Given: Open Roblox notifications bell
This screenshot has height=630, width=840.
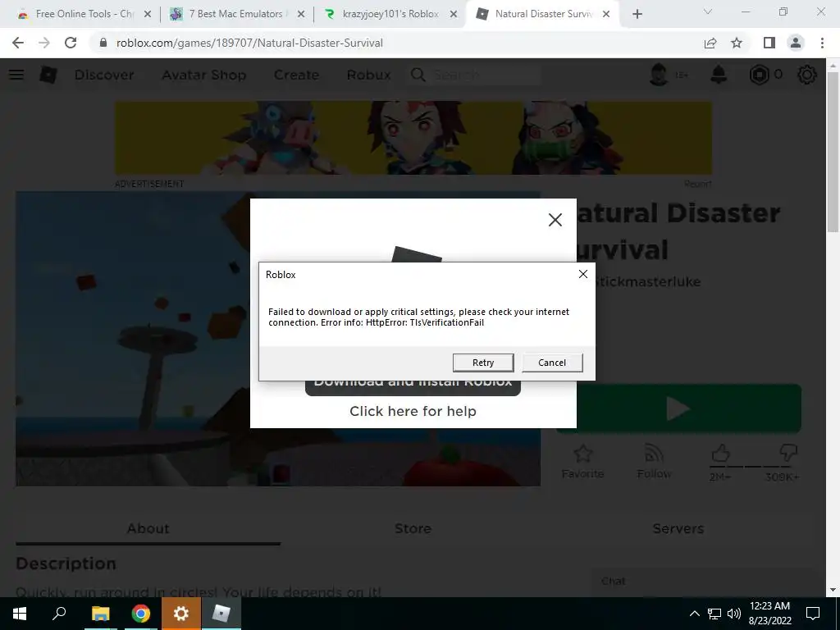Looking at the screenshot, I should (719, 75).
